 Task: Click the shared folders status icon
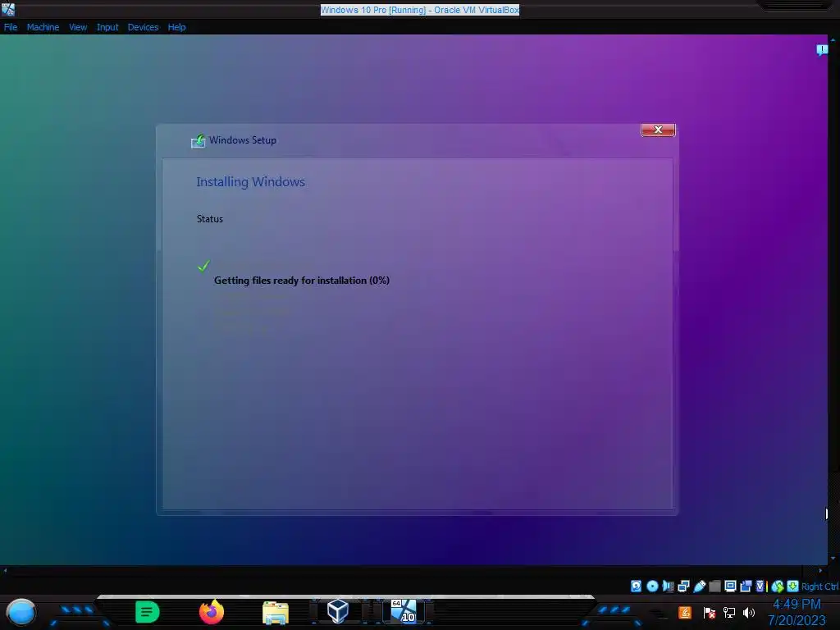[714, 586]
